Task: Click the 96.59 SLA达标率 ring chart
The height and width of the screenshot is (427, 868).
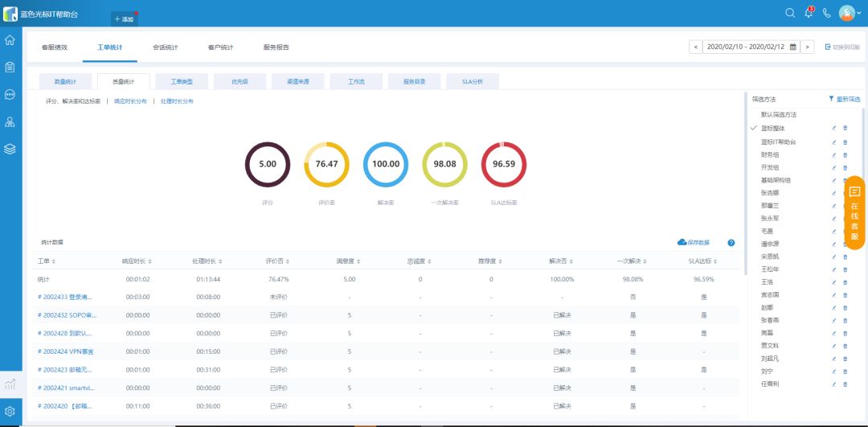Action: coord(504,165)
